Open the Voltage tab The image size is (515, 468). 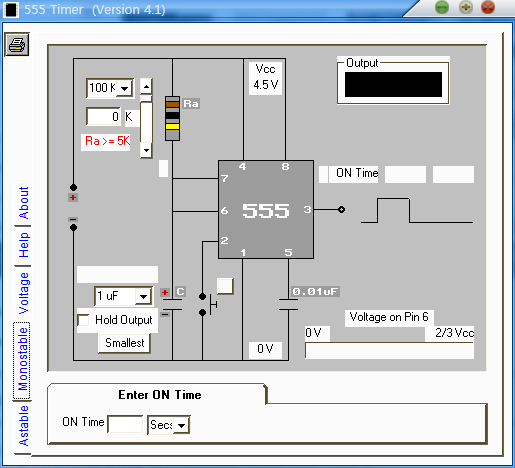click(x=23, y=293)
